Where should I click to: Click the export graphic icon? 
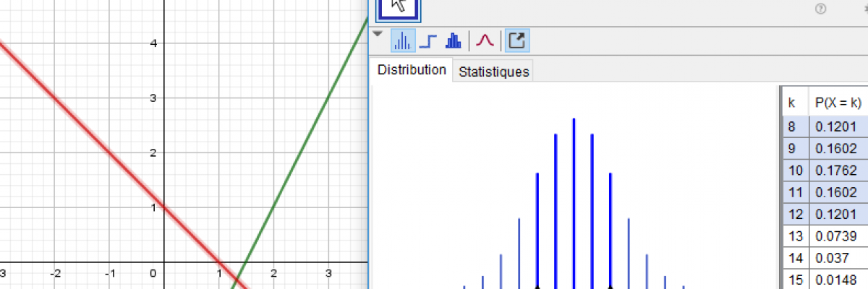click(516, 41)
